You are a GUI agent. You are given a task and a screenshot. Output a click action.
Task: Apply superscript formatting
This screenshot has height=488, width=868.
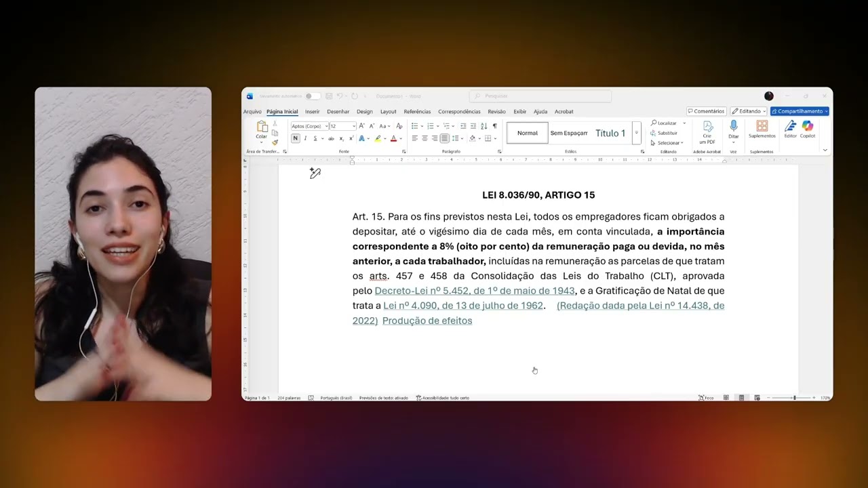[351, 138]
